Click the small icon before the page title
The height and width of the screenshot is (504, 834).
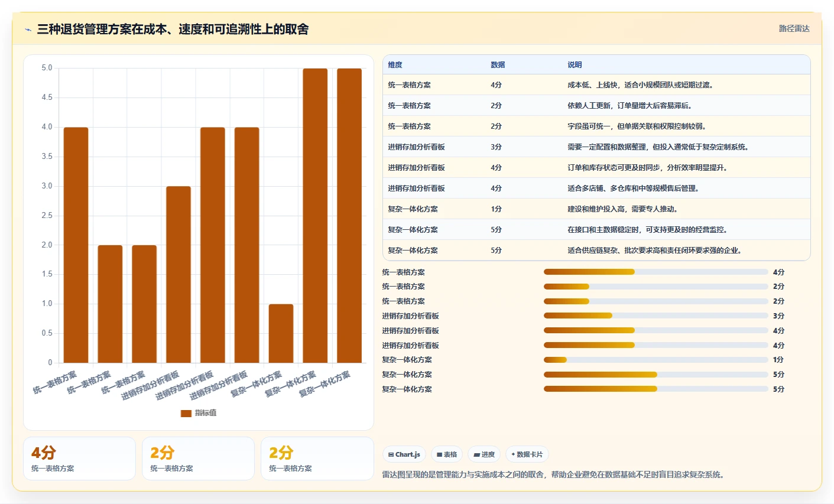pyautogui.click(x=28, y=30)
